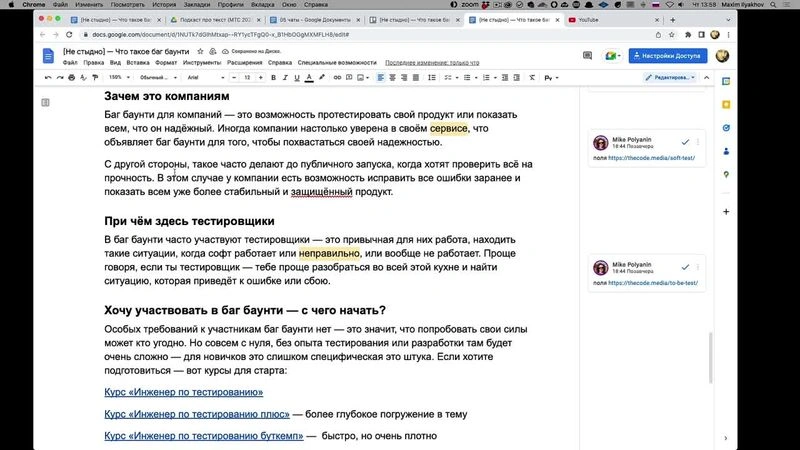The width and height of the screenshot is (800, 450).
Task: Decrease the paragraph indent
Action: click(505, 78)
